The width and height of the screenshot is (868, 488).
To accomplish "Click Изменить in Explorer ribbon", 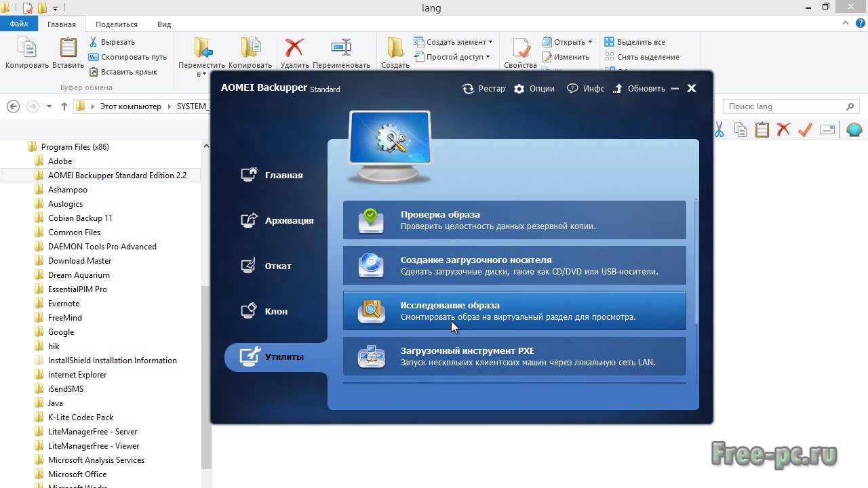I will 566,57.
